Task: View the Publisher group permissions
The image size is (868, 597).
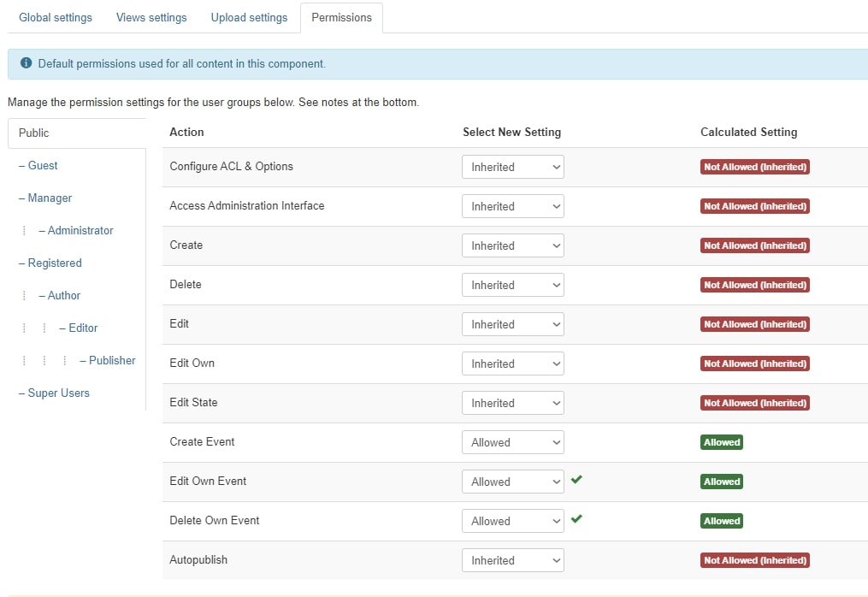Action: [x=108, y=361]
